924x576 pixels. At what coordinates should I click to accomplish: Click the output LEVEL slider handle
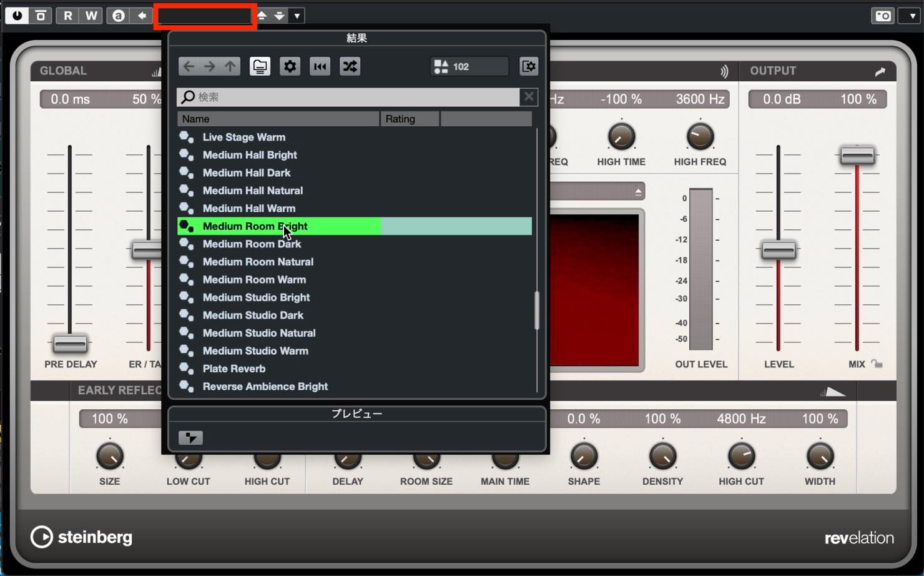[779, 251]
